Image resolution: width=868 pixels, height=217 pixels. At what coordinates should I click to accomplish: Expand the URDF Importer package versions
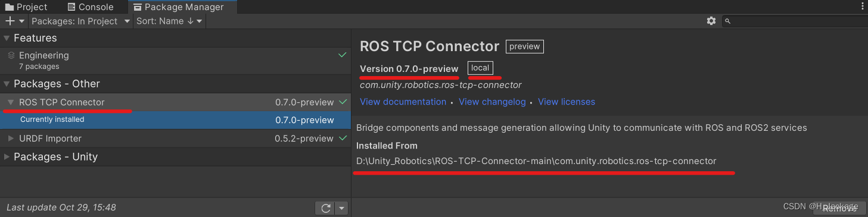(11, 139)
